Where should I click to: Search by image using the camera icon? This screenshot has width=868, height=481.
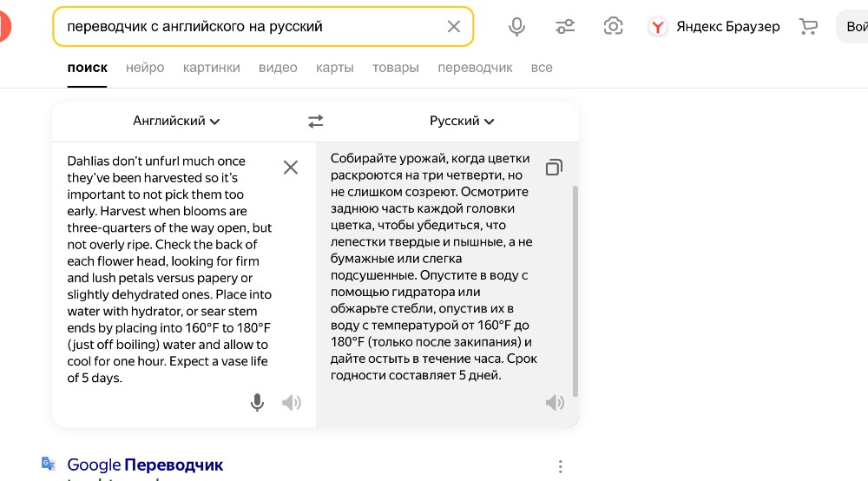[x=613, y=26]
